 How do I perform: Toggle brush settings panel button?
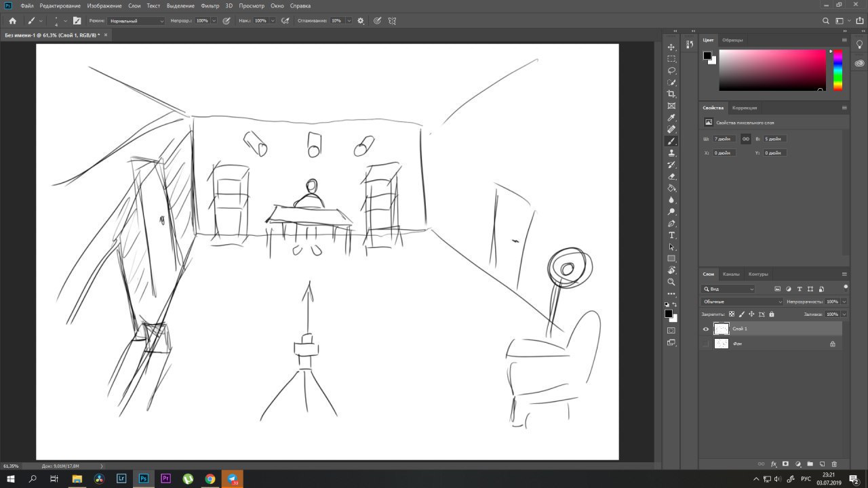pyautogui.click(x=77, y=21)
